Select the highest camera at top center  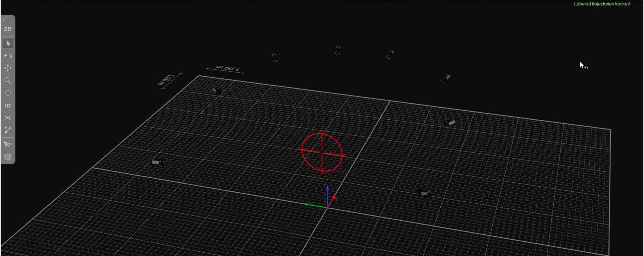coord(337,50)
